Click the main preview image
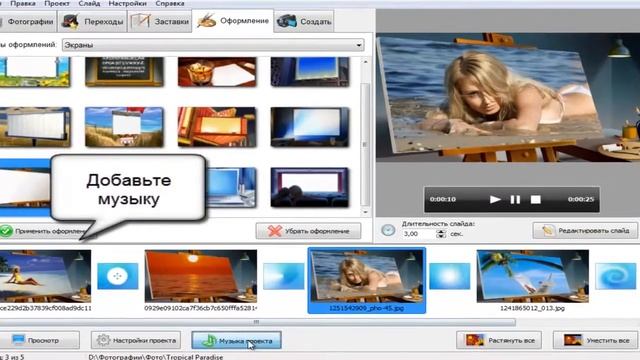The image size is (640, 360). 508,98
